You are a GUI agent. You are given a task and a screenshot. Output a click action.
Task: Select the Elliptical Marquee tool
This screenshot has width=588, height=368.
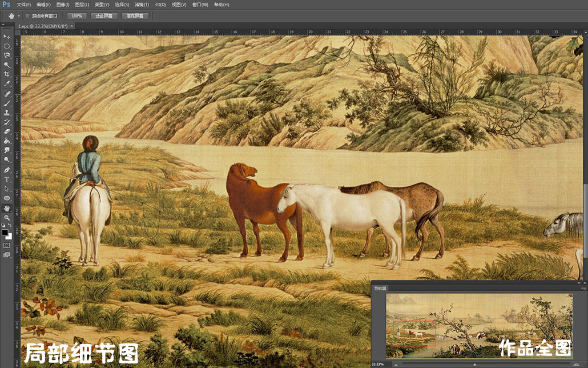7,46
